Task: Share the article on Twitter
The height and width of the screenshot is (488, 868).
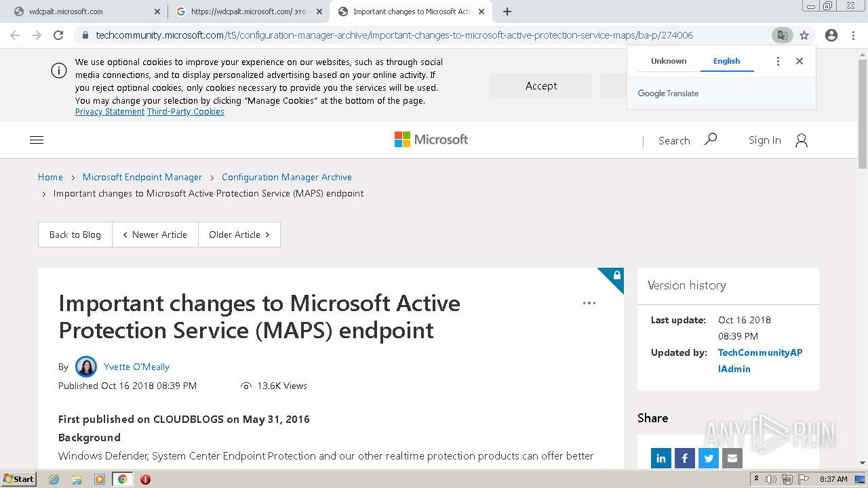Action: tap(709, 458)
